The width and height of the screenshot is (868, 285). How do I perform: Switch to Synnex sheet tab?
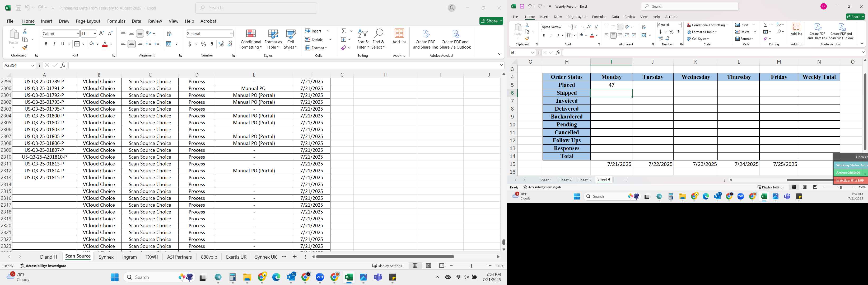(x=106, y=257)
